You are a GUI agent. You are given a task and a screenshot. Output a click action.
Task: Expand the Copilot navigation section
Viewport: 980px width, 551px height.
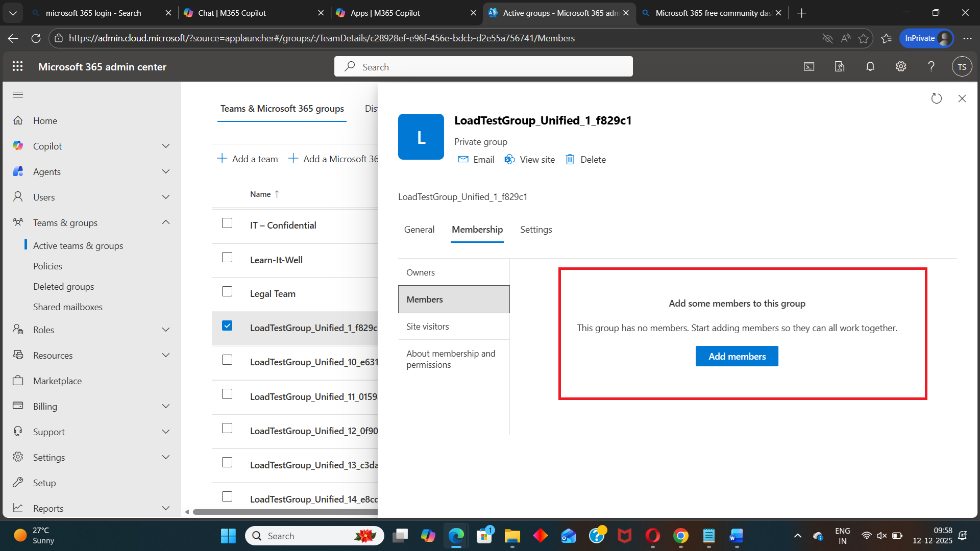pos(165,146)
